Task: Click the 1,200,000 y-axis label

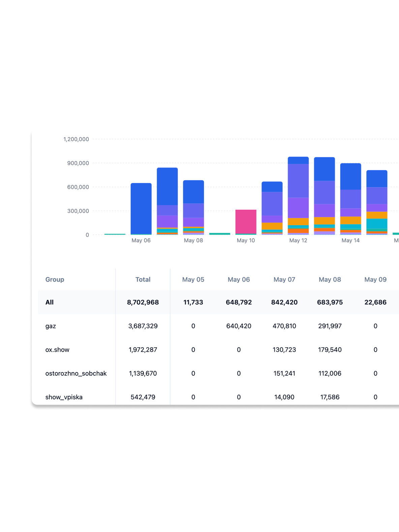Action: pos(76,139)
